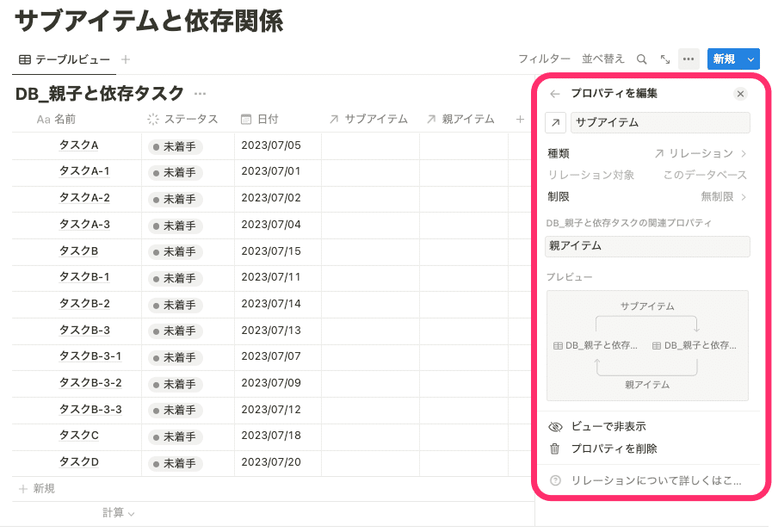Click the サブアイテム property name field
The image size is (772, 532).
coord(660,122)
